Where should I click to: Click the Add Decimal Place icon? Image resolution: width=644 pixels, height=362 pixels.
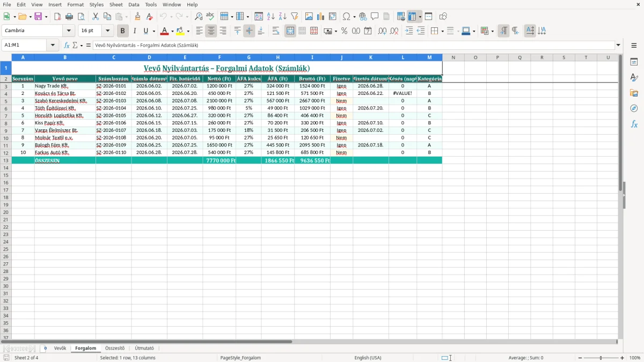click(x=383, y=31)
